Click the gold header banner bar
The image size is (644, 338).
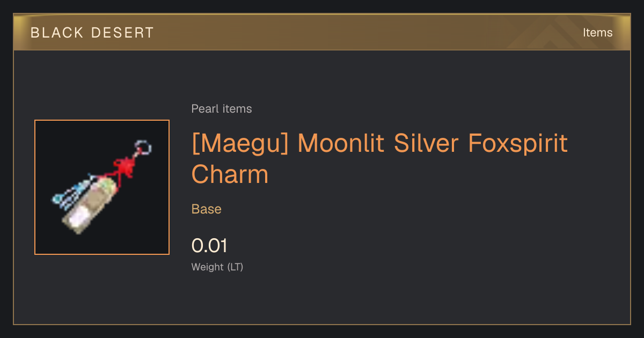click(x=322, y=32)
